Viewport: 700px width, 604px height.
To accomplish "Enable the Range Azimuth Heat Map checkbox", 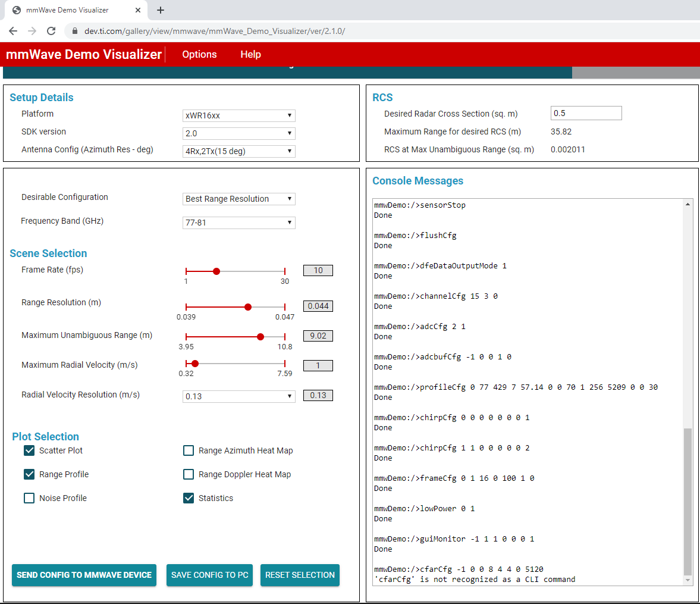I will click(189, 450).
